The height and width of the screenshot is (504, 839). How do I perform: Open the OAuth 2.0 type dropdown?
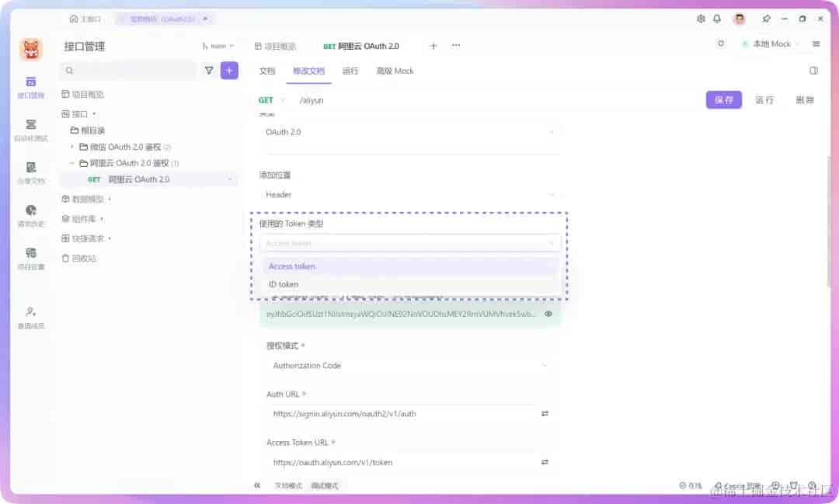click(x=410, y=131)
